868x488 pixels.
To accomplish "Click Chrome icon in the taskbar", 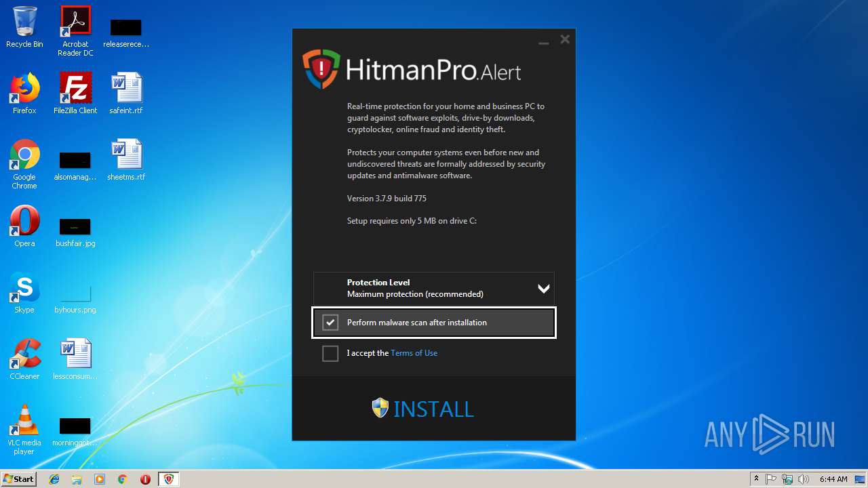I will 123,479.
